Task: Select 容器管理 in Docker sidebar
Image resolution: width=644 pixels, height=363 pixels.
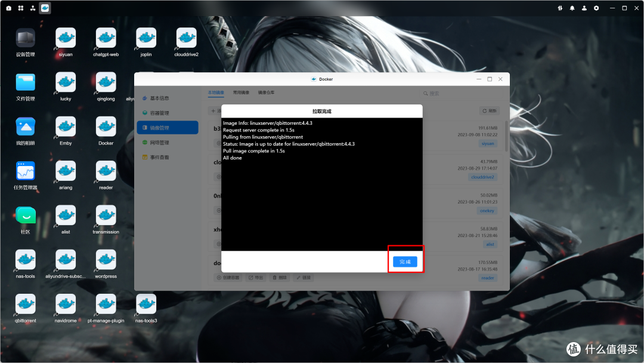Action: (168, 113)
